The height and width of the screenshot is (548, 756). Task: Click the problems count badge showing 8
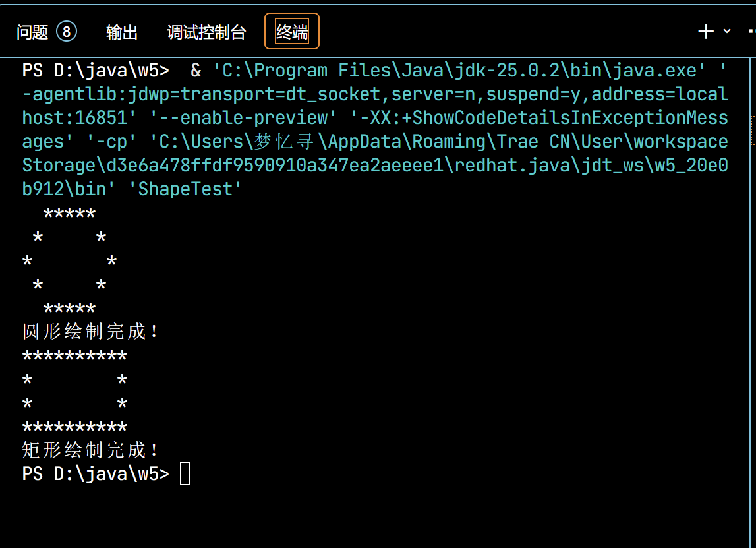67,31
